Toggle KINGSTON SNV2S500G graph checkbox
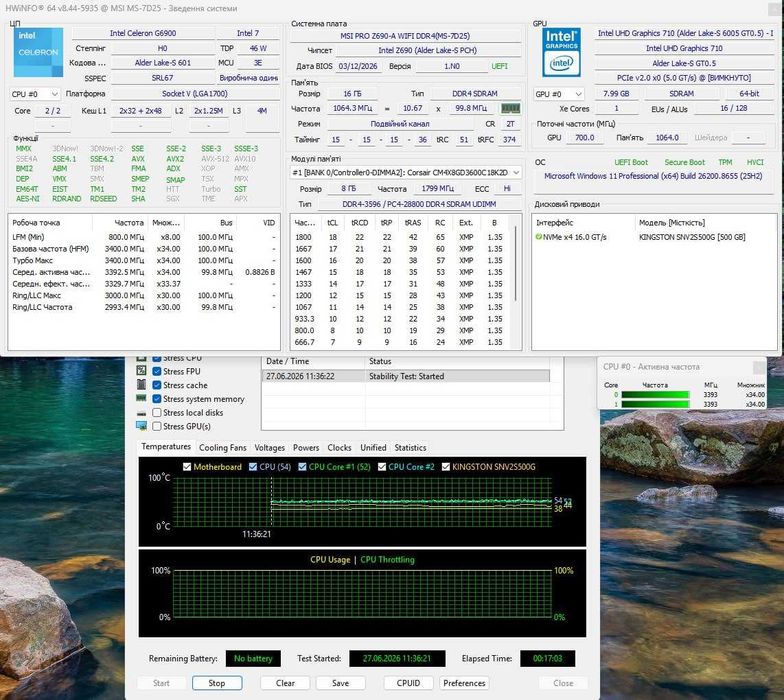 (446, 467)
